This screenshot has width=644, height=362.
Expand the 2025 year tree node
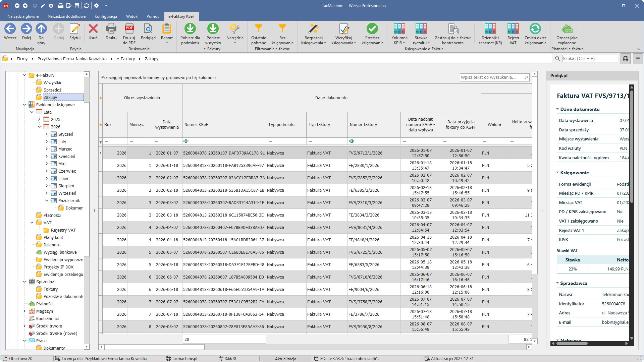click(x=39, y=119)
